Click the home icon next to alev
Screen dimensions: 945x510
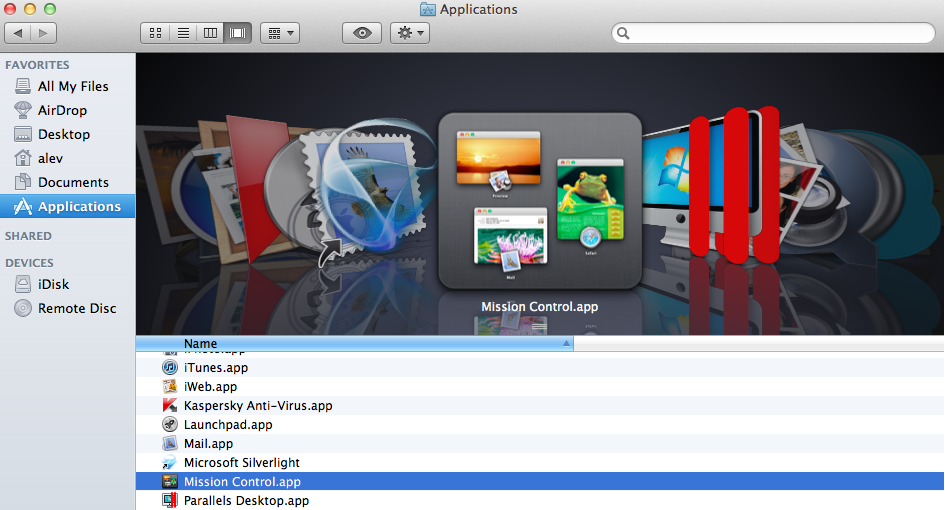pos(23,158)
